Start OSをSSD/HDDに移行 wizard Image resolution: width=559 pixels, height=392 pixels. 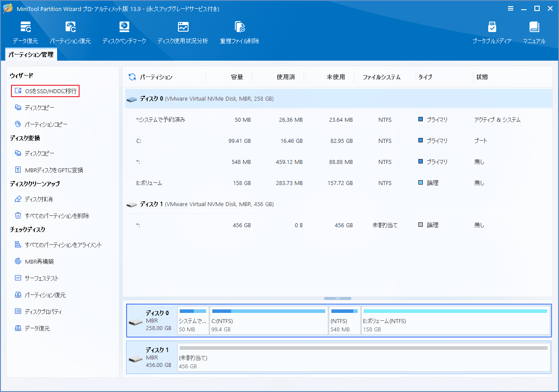click(45, 91)
